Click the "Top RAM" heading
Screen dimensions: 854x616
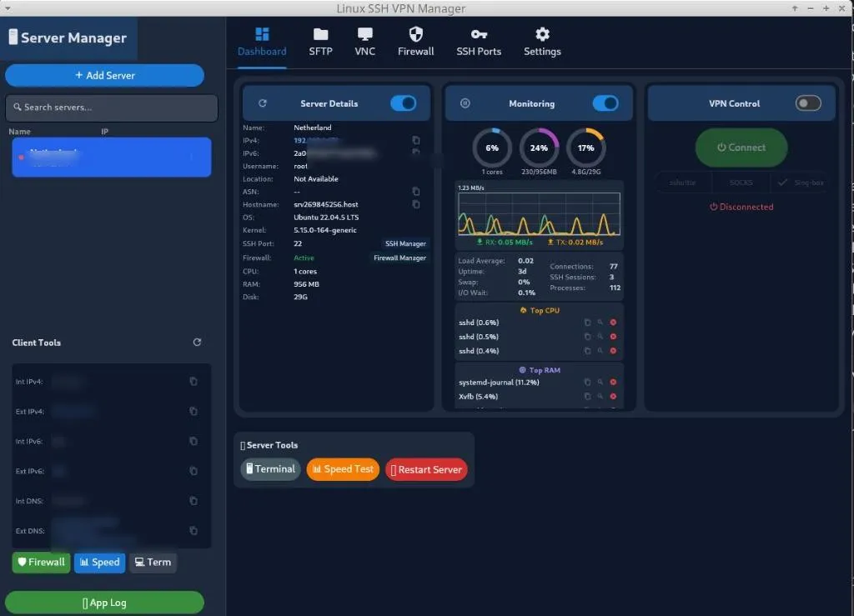pyautogui.click(x=540, y=370)
